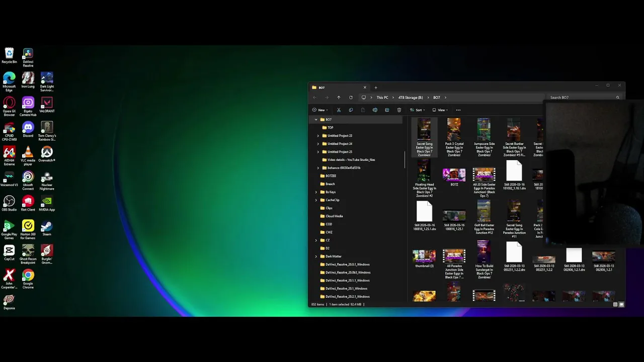This screenshot has height=362, width=644.
Task: Expand the Untitled Project 23 folder
Action: [318, 136]
